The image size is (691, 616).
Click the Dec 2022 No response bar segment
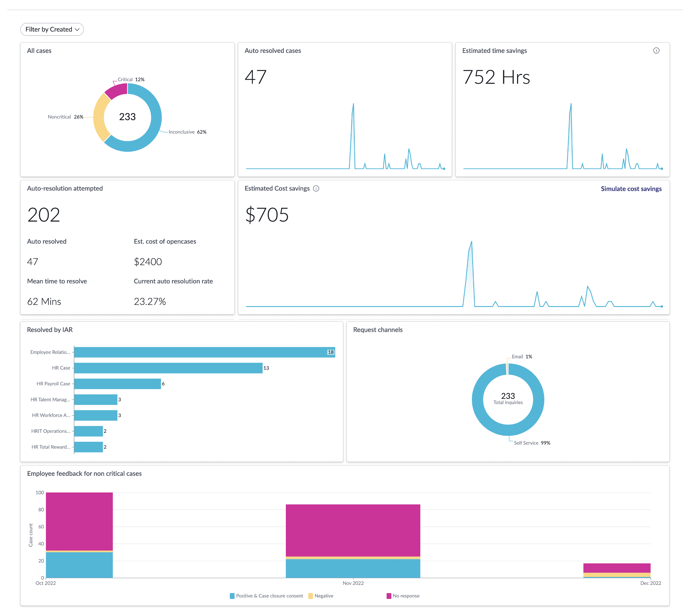617,568
